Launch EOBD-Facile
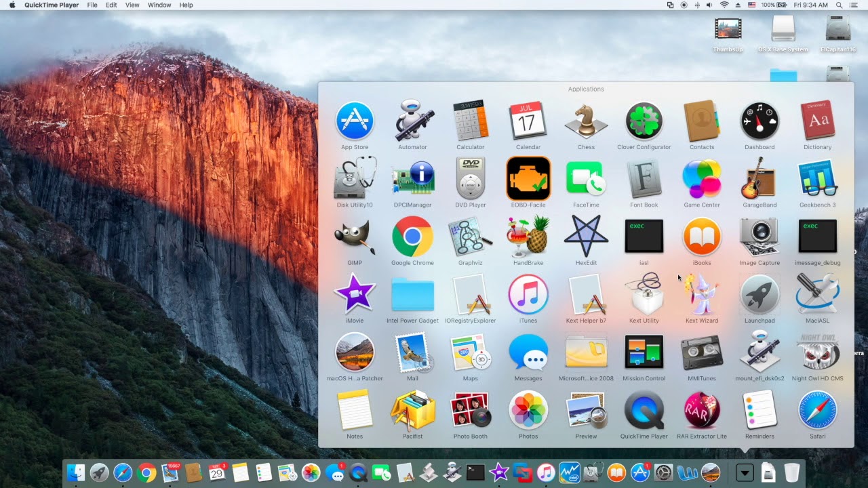The height and width of the screenshot is (488, 868). tap(528, 179)
